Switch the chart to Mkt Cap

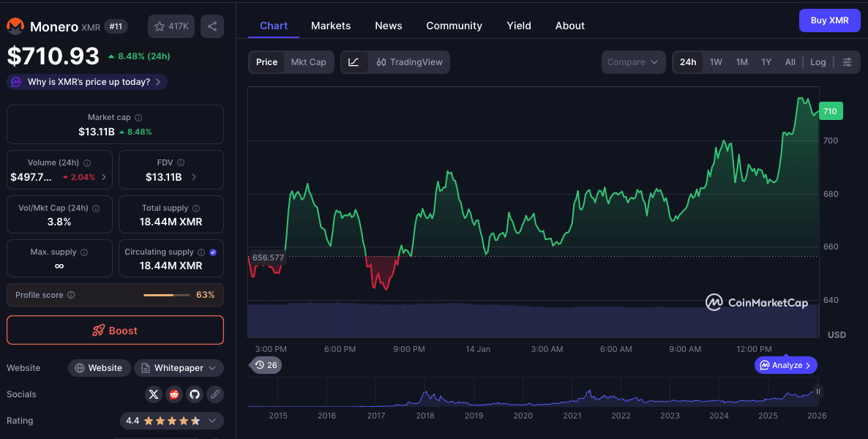[308, 62]
